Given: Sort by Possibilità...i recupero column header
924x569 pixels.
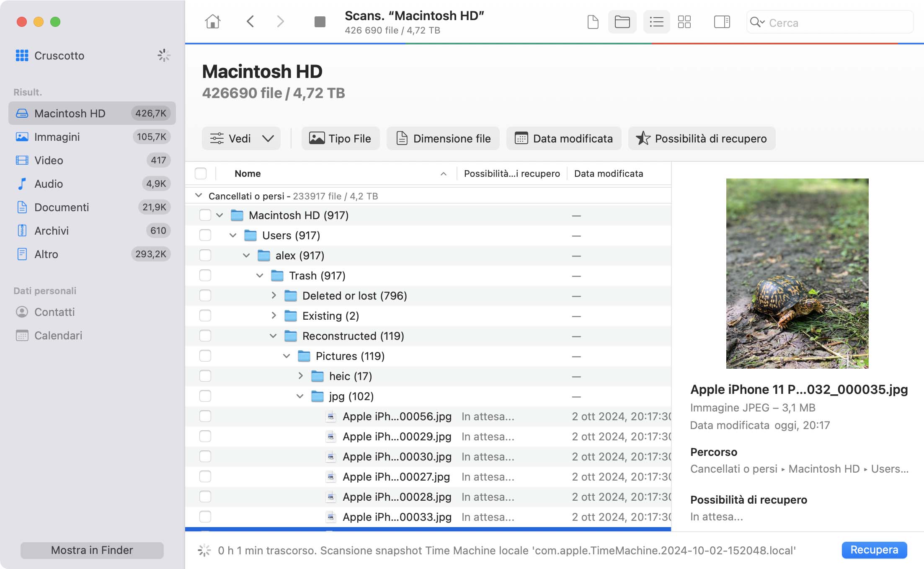Looking at the screenshot, I should tap(512, 173).
